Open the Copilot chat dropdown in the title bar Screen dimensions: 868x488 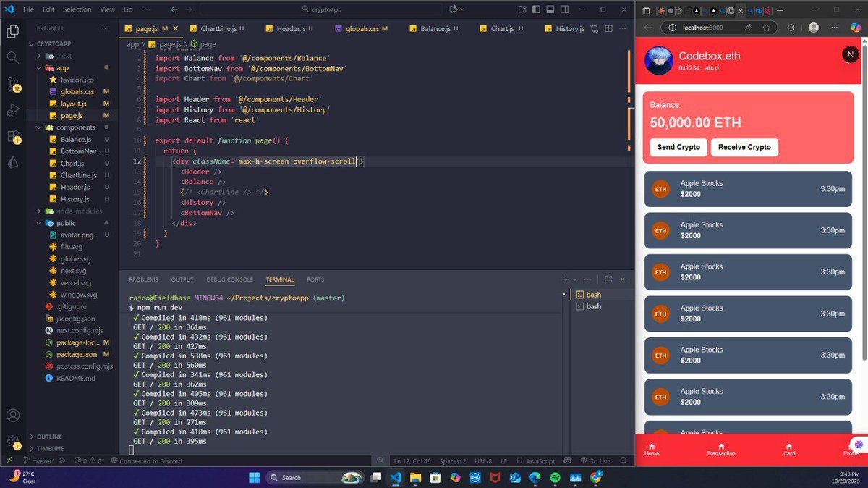463,9
